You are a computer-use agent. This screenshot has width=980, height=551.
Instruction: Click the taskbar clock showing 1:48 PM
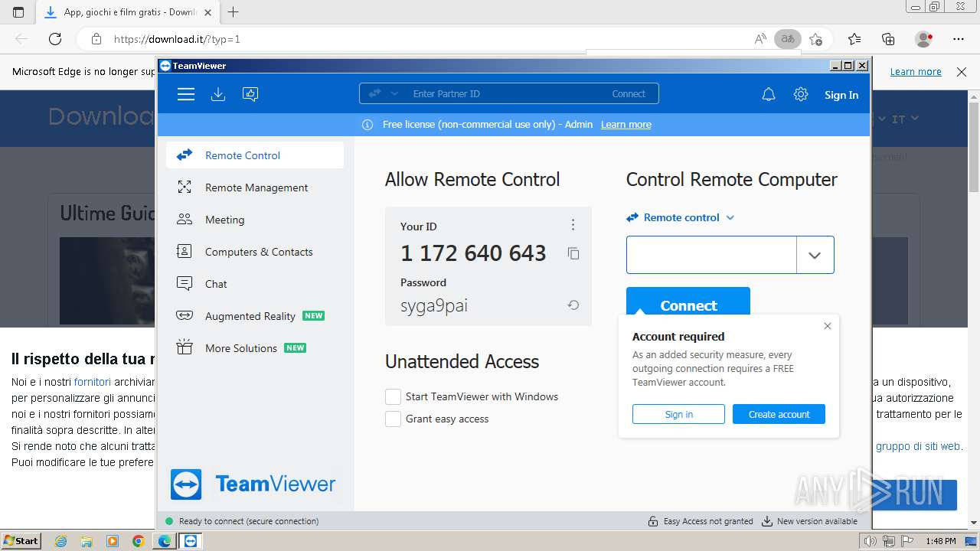point(940,541)
